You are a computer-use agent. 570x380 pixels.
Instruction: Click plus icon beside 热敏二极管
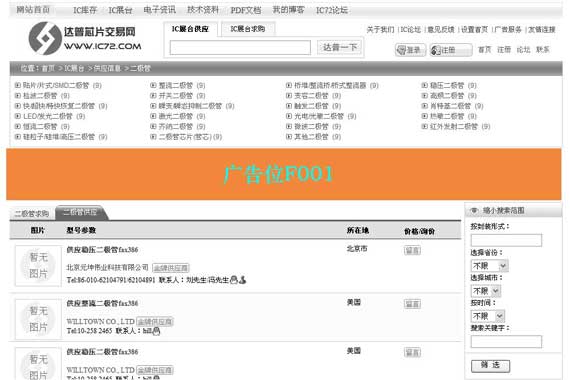[424, 116]
